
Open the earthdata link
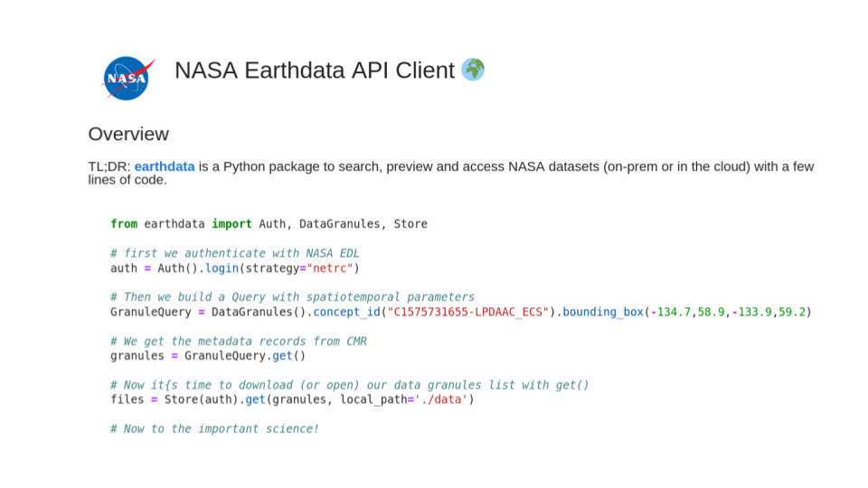pyautogui.click(x=165, y=166)
